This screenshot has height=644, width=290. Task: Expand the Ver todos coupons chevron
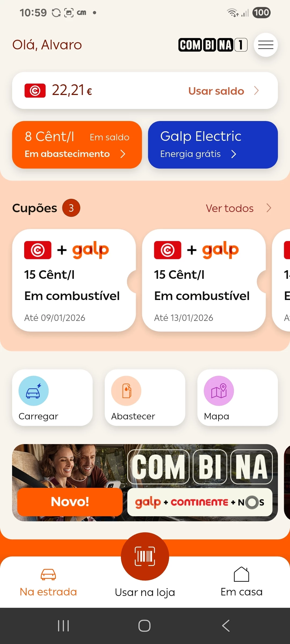point(269,208)
